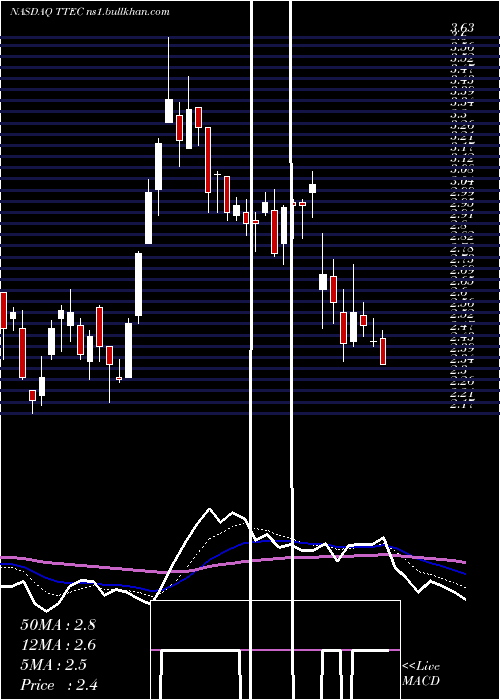The height and width of the screenshot is (700, 500).
Task: Click the 3.63 top price axis label
Action: 462,28
